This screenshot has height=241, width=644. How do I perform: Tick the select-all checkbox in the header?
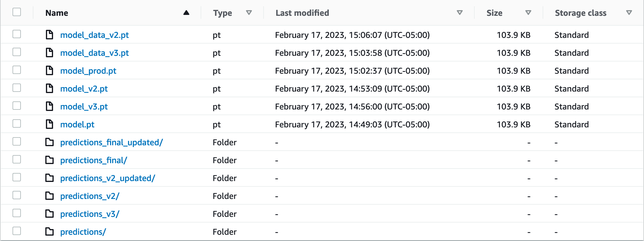point(17,12)
